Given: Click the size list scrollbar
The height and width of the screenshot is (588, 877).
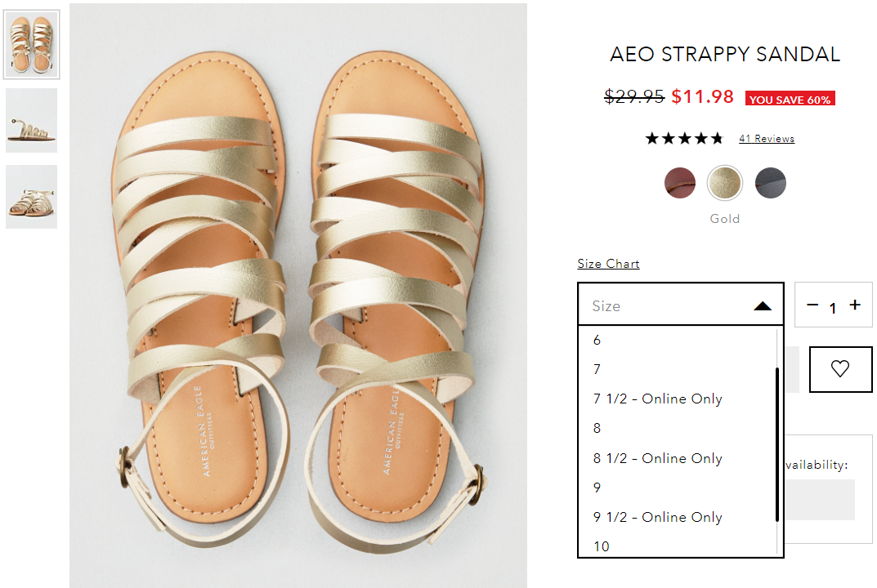Looking at the screenshot, I should pos(777,444).
